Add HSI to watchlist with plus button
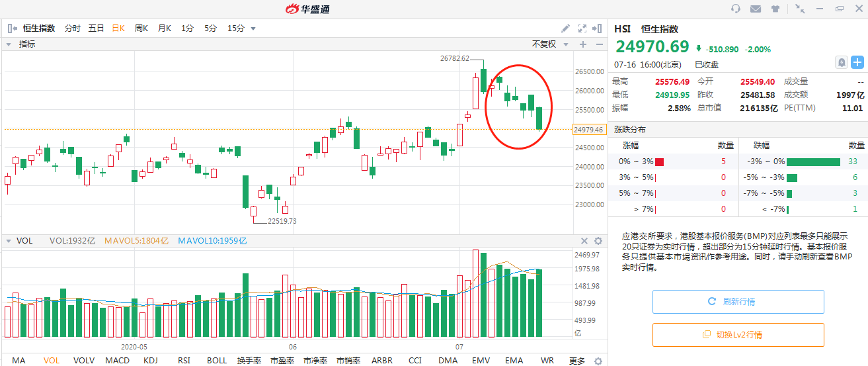Viewport: 868px width, 366px height. coord(857,62)
